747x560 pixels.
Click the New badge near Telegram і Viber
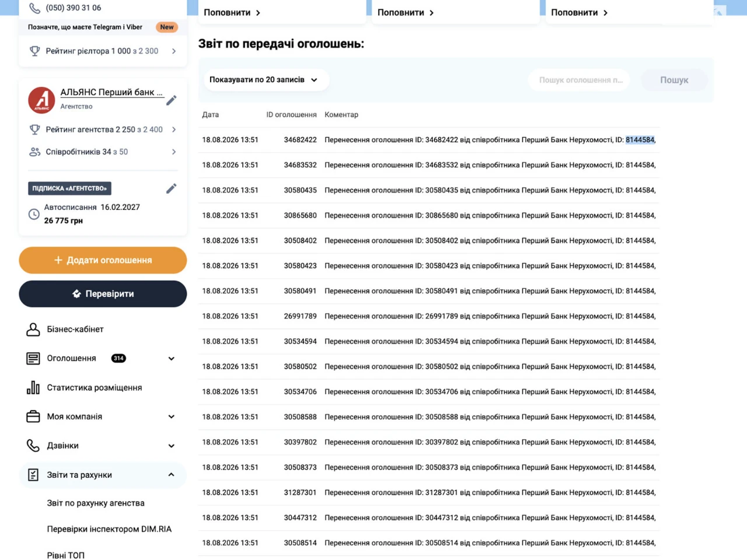click(167, 27)
